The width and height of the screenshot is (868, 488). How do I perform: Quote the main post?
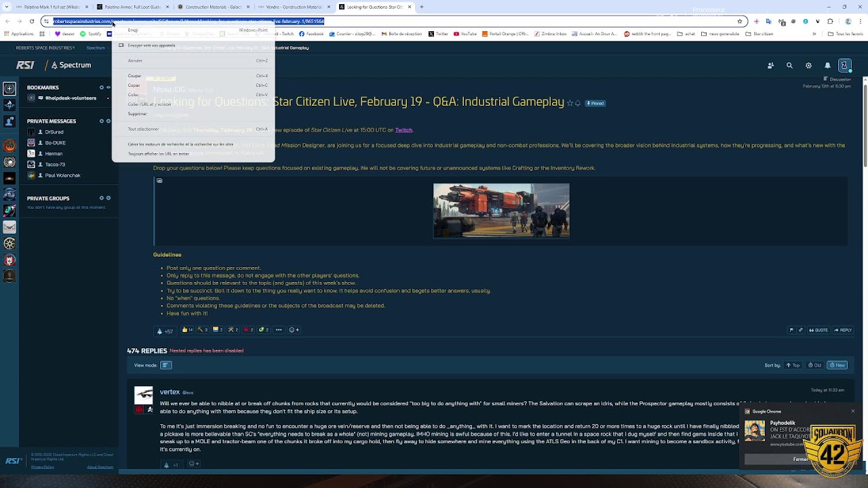[x=818, y=330]
